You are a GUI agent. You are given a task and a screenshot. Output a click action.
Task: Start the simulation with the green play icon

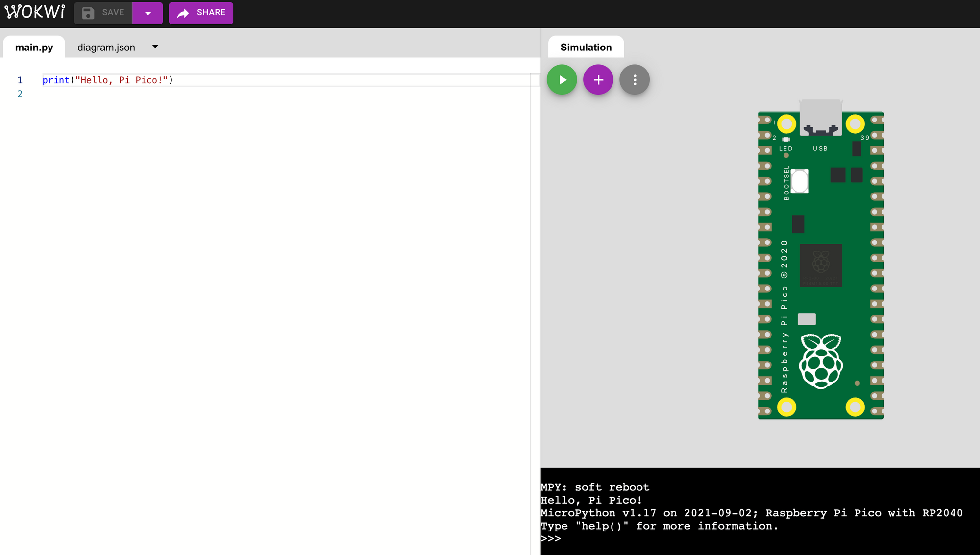(562, 79)
